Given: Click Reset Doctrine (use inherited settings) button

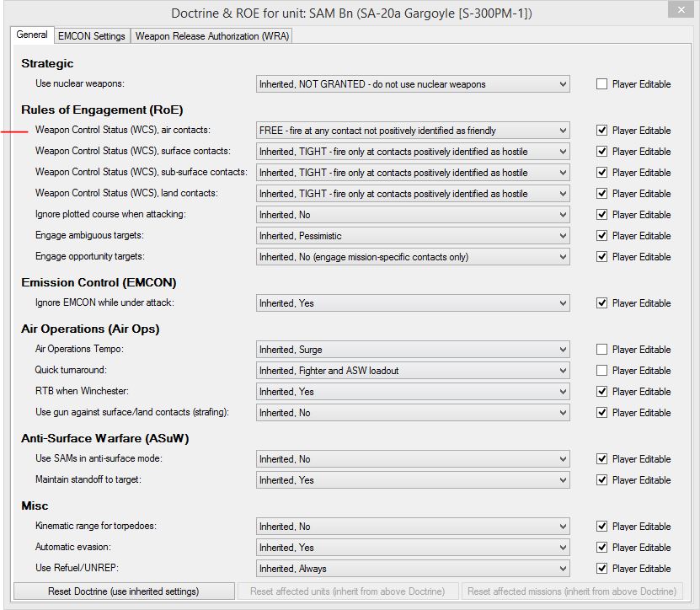Looking at the screenshot, I should point(124,591).
